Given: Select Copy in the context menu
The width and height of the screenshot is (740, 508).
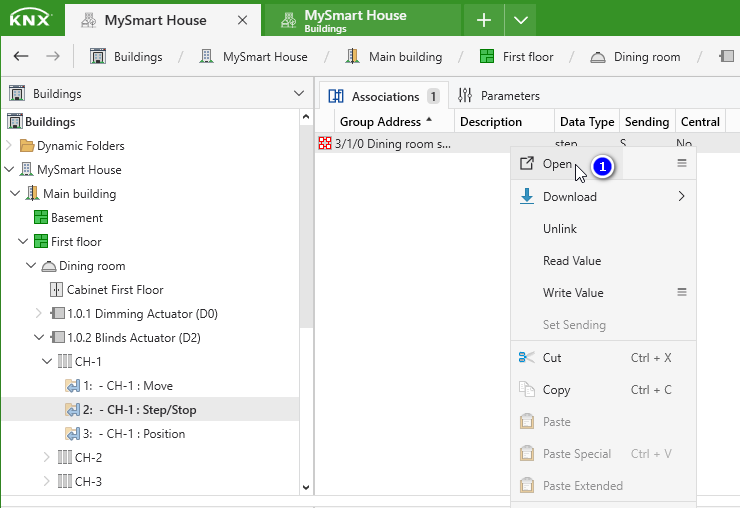Looking at the screenshot, I should pyautogui.click(x=603, y=389).
